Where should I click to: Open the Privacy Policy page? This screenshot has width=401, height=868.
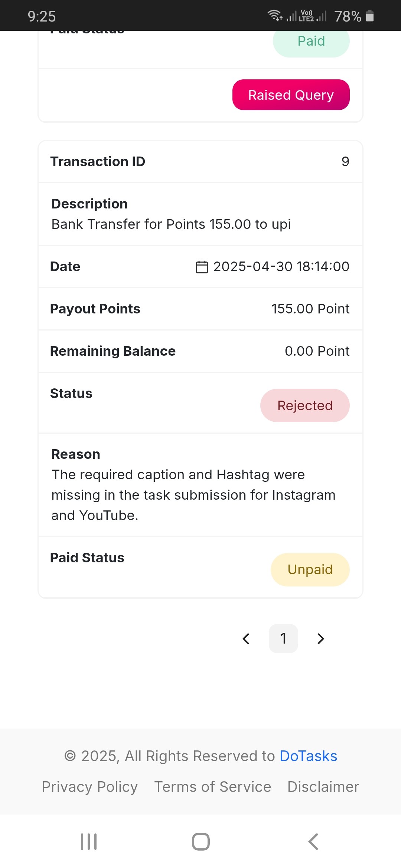tap(89, 787)
